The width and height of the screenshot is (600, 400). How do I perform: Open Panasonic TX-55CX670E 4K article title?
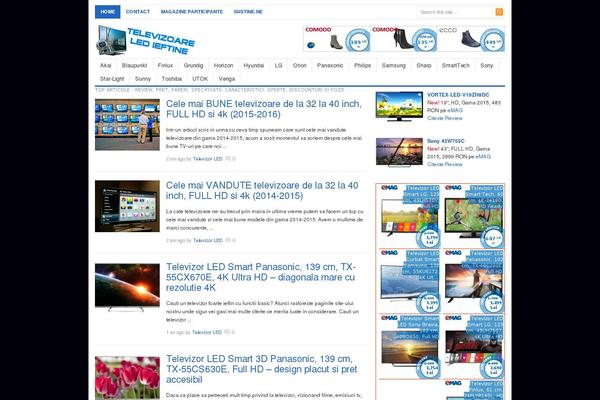point(260,277)
